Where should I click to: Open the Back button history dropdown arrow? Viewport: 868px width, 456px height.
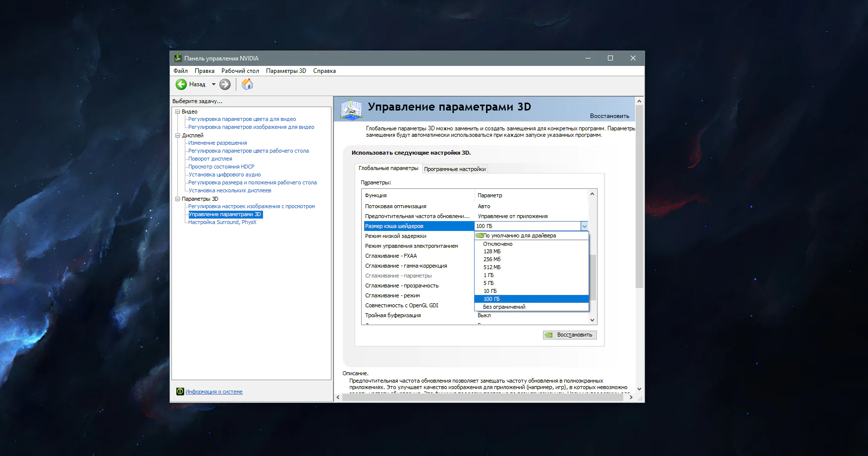[x=214, y=84]
